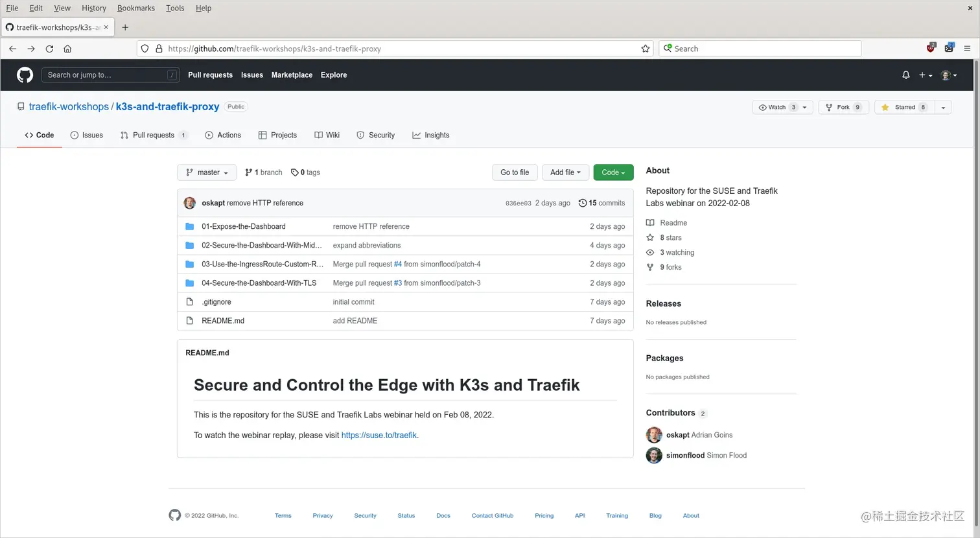Open the Insights tab
The height and width of the screenshot is (538, 980).
(431, 135)
